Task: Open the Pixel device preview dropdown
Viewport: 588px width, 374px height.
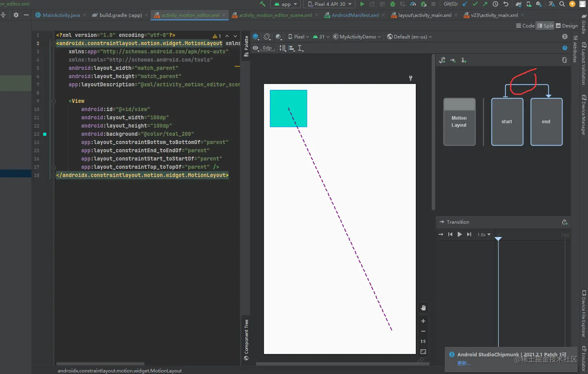Action: pyautogui.click(x=299, y=36)
